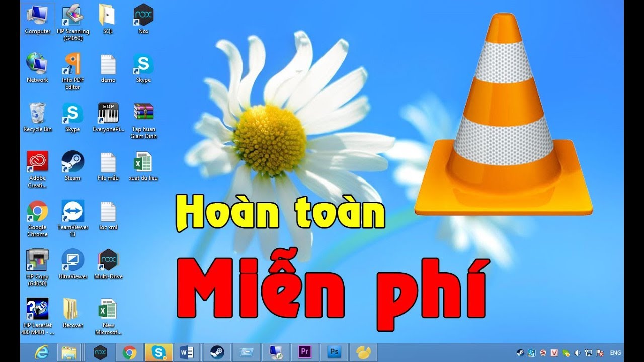The image size is (644, 362).
Task: Select New Microsoft Excel file icon
Action: (108, 316)
